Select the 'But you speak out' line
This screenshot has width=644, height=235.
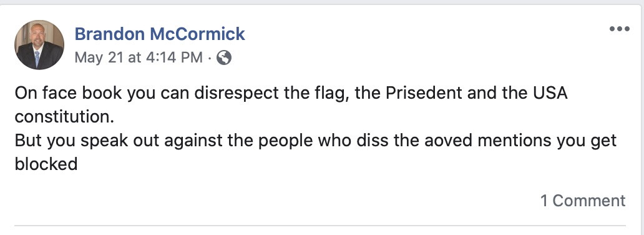click(316, 141)
